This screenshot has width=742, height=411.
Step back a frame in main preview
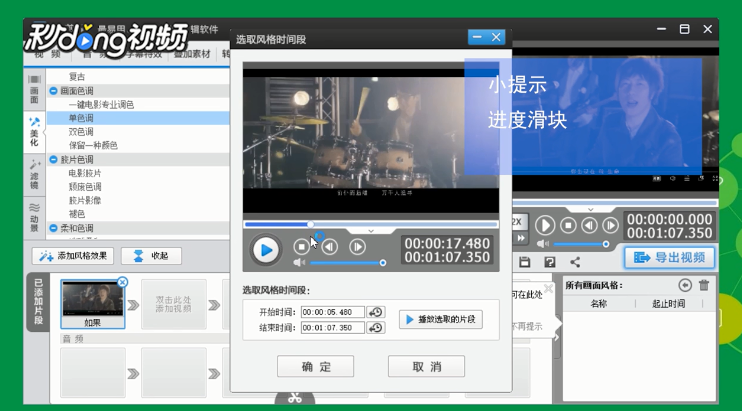point(589,226)
